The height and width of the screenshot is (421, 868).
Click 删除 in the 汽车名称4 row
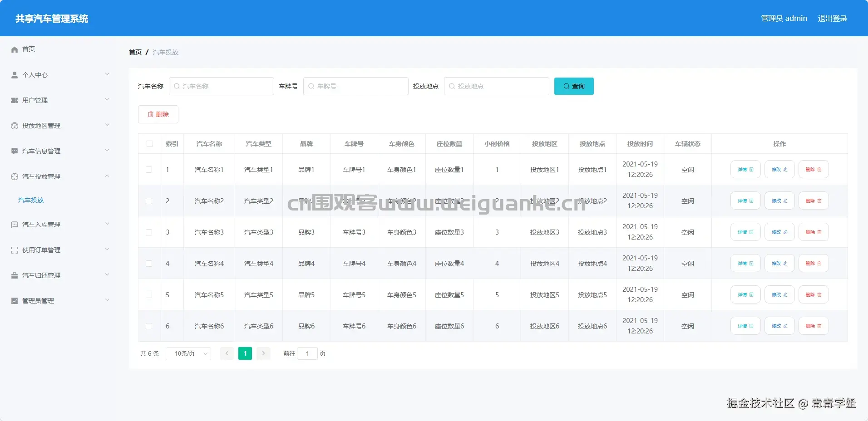click(814, 263)
